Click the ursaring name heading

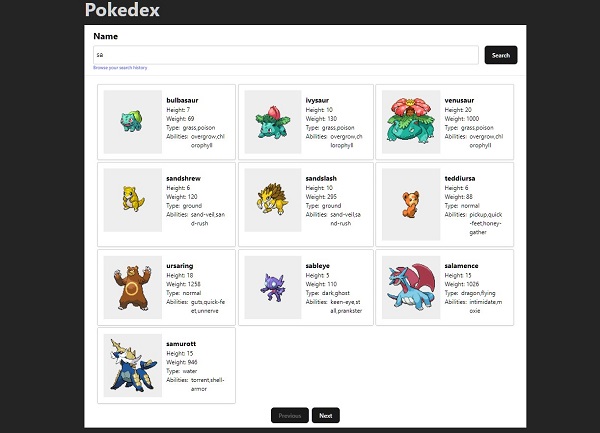click(179, 265)
